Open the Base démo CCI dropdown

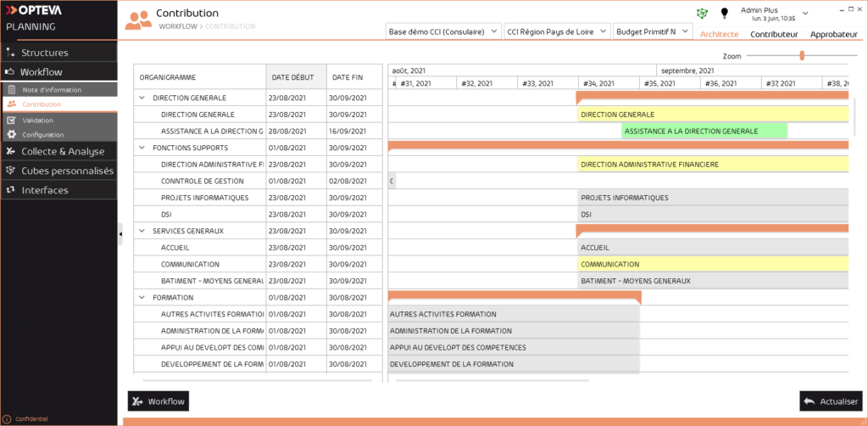pos(442,31)
